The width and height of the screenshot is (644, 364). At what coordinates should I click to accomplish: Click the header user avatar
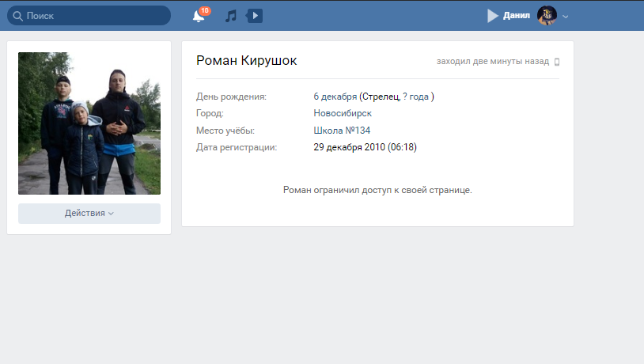click(x=547, y=16)
